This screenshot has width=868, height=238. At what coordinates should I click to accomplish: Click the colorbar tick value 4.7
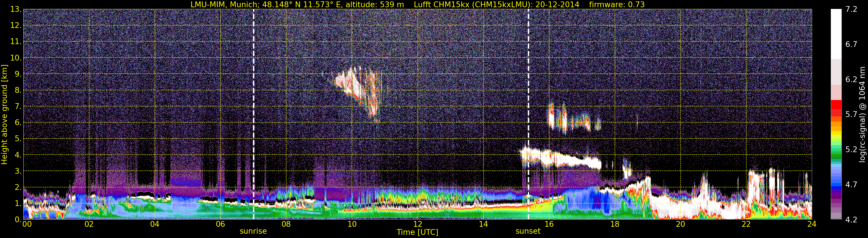(x=851, y=185)
